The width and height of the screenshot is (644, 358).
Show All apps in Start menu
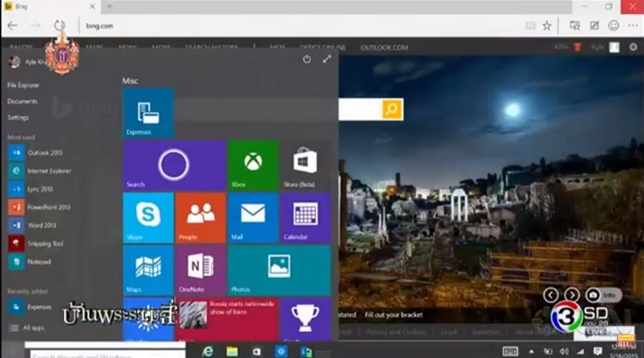27,328
